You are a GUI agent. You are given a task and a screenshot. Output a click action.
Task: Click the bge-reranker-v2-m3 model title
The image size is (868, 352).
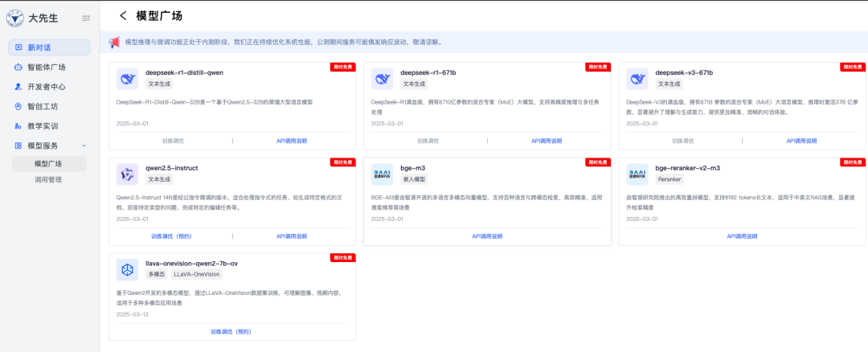click(x=687, y=168)
